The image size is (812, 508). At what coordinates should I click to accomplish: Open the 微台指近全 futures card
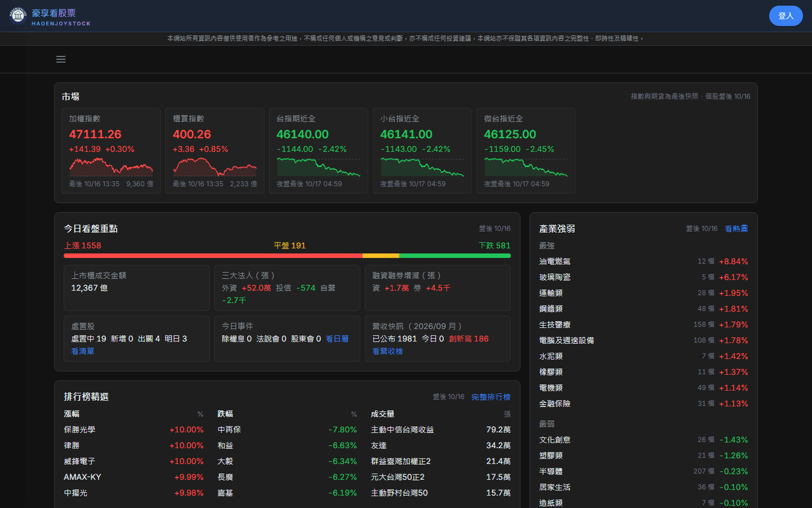[x=526, y=151]
